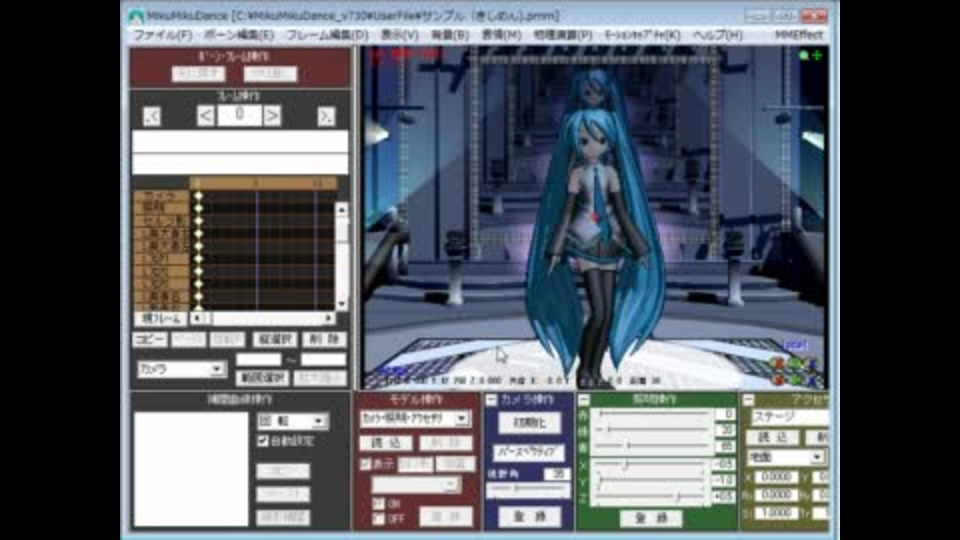Toggle the OFF checkbox in model panel

click(x=378, y=519)
